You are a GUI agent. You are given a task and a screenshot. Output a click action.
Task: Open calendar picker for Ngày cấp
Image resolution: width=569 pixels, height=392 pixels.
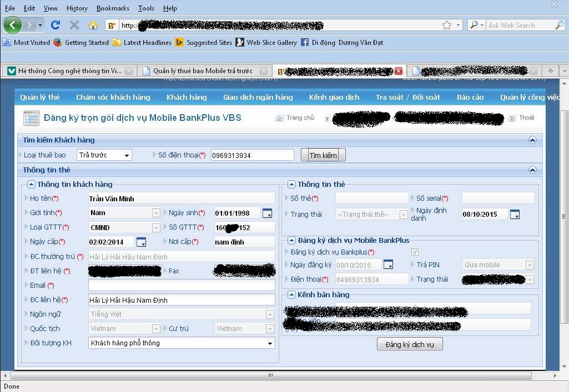(x=141, y=242)
